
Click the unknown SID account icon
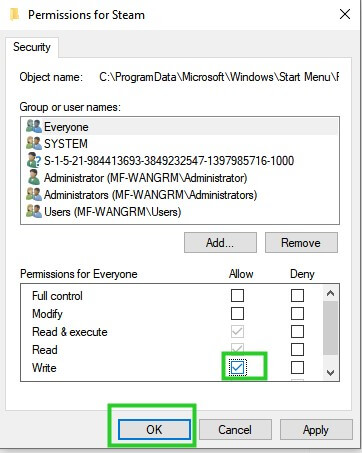(34, 161)
